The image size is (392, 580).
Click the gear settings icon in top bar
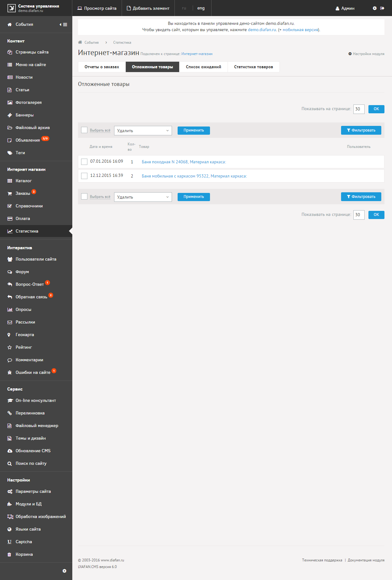coord(375,8)
